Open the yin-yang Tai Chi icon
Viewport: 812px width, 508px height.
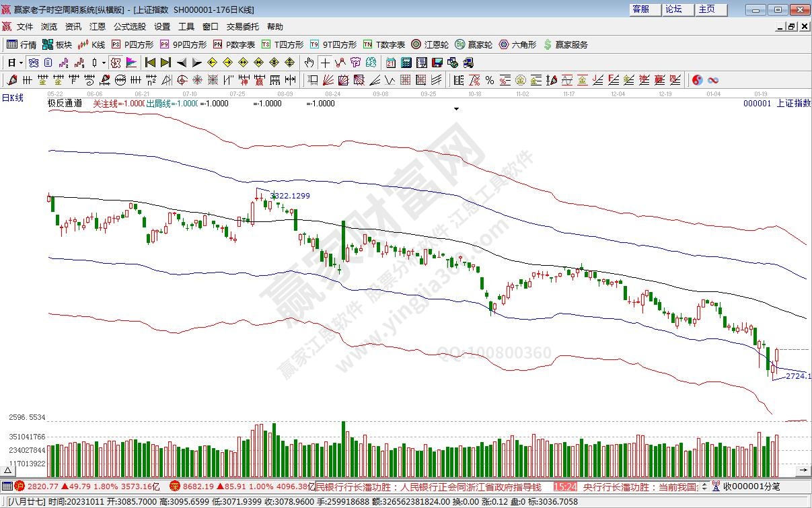[x=698, y=80]
